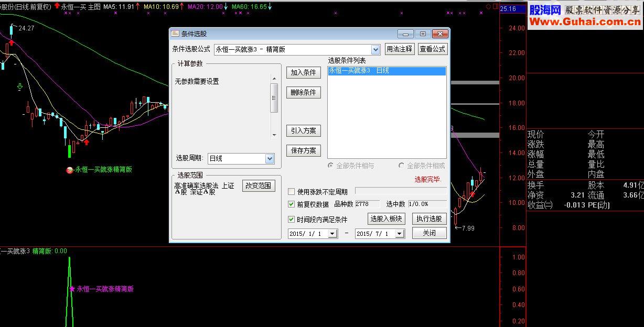Click the MA20: 12.00 indicator label
Screen dimensions: 644x327
[x=205, y=7]
